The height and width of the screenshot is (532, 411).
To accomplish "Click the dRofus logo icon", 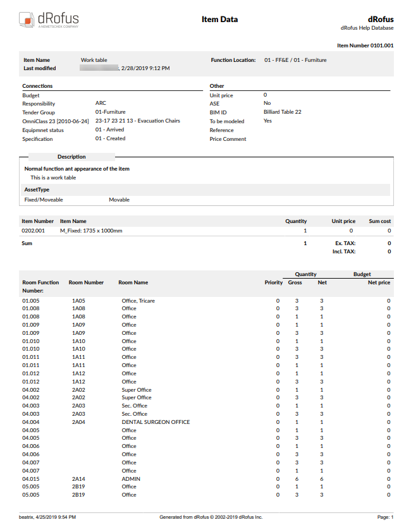I will [26, 20].
